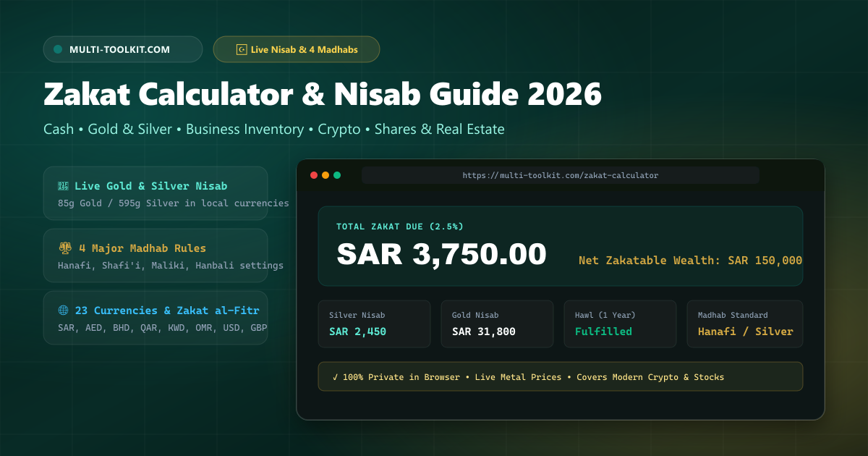
Task: Select the mock browser URL address bar
Action: tap(561, 175)
